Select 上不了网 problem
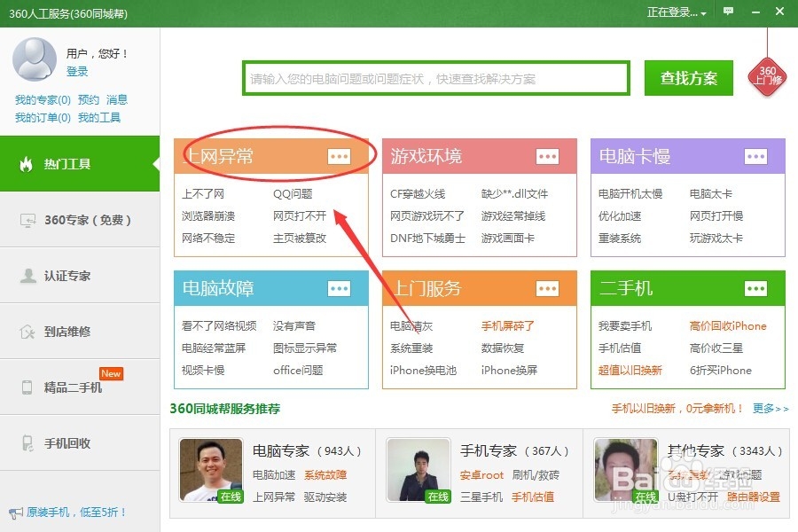Image resolution: width=798 pixels, height=532 pixels. pos(203,194)
